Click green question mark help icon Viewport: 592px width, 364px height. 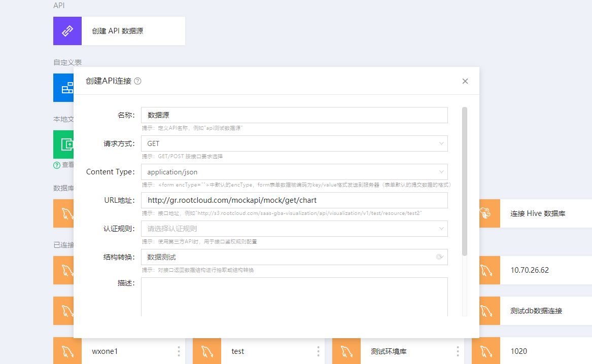pyautogui.click(x=57, y=165)
